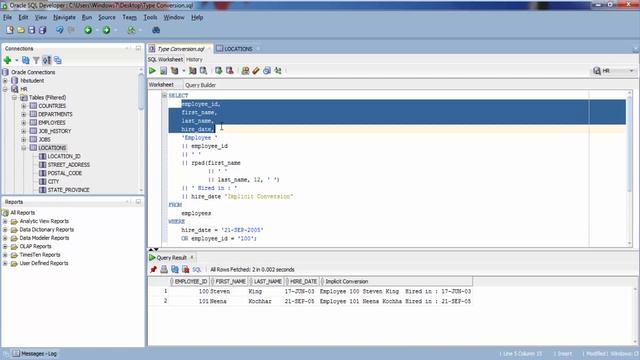
Task: Click the Undo icon in main toolbar
Action: click(60, 30)
